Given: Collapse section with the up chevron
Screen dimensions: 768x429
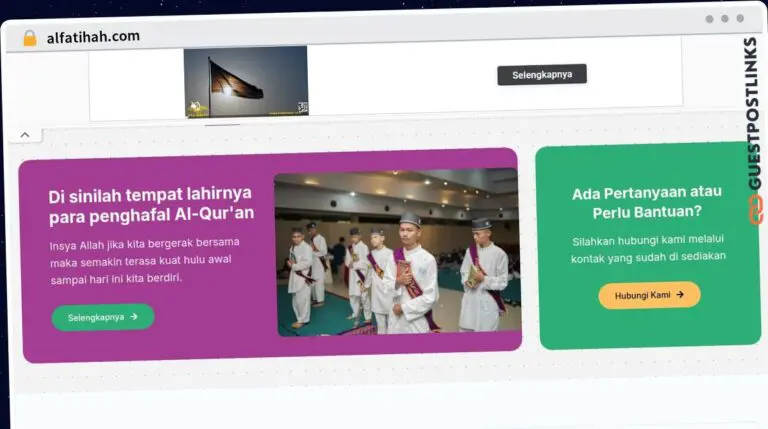Looking at the screenshot, I should (x=25, y=135).
